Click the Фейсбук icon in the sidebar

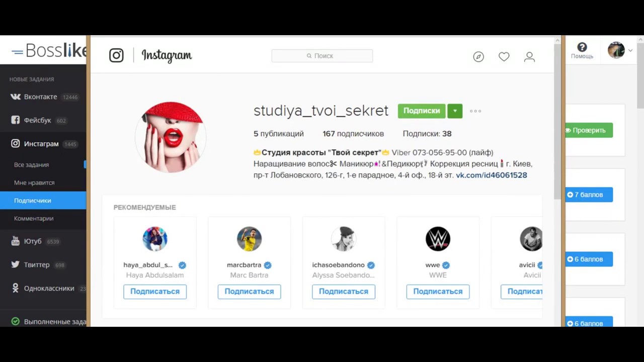point(16,120)
